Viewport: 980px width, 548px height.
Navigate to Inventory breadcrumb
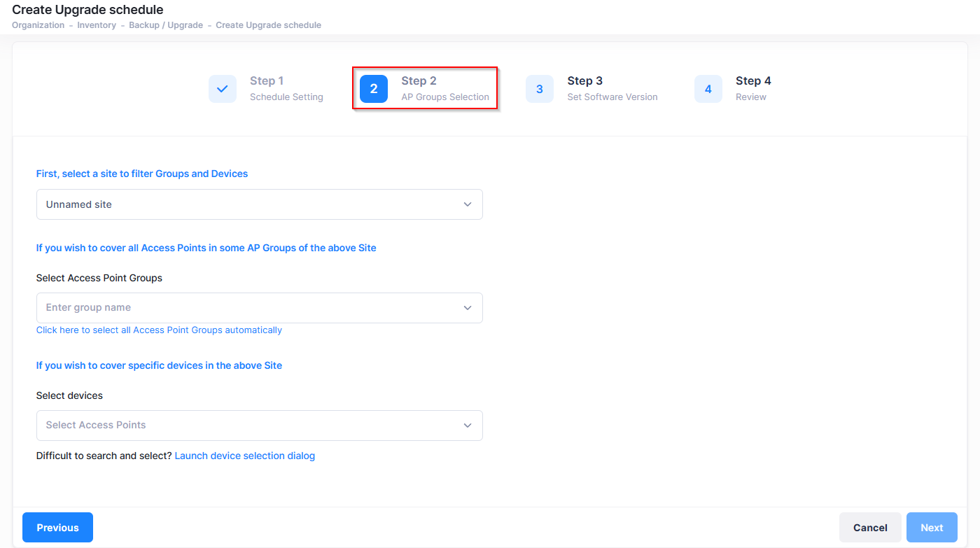[x=97, y=25]
